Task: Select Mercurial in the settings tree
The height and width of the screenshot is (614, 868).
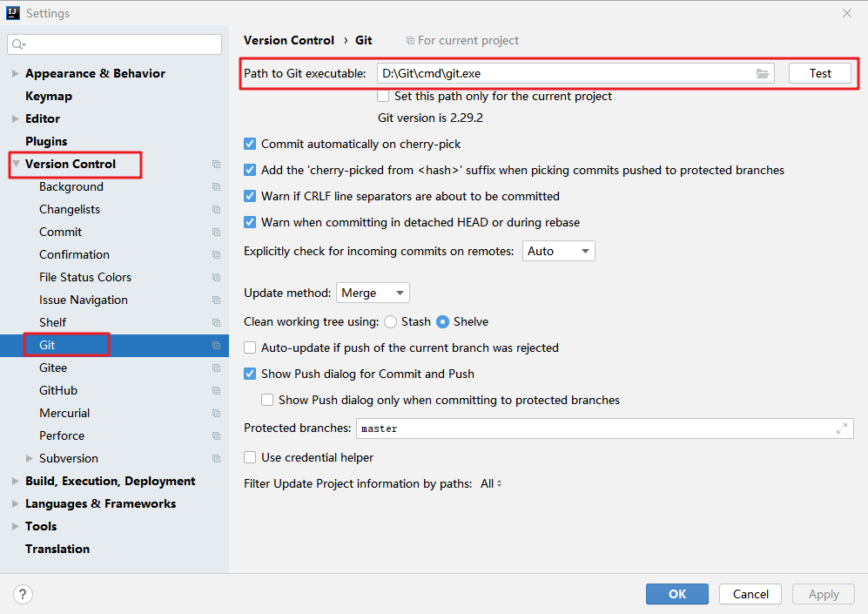Action: pyautogui.click(x=64, y=414)
